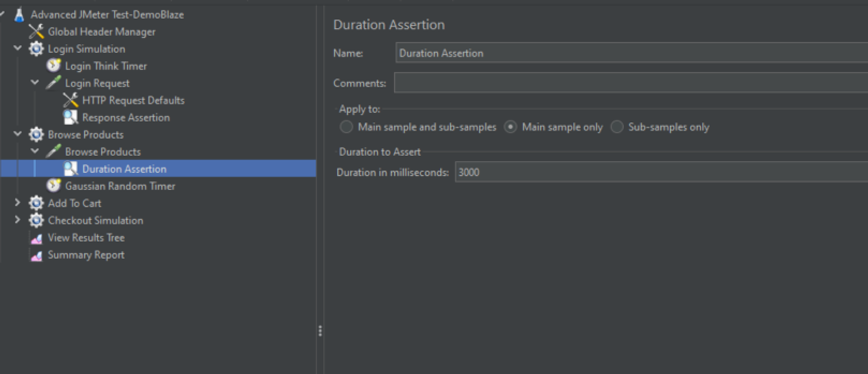This screenshot has height=374, width=868.
Task: Click the Gaussian Random Timer clock icon
Action: click(54, 186)
